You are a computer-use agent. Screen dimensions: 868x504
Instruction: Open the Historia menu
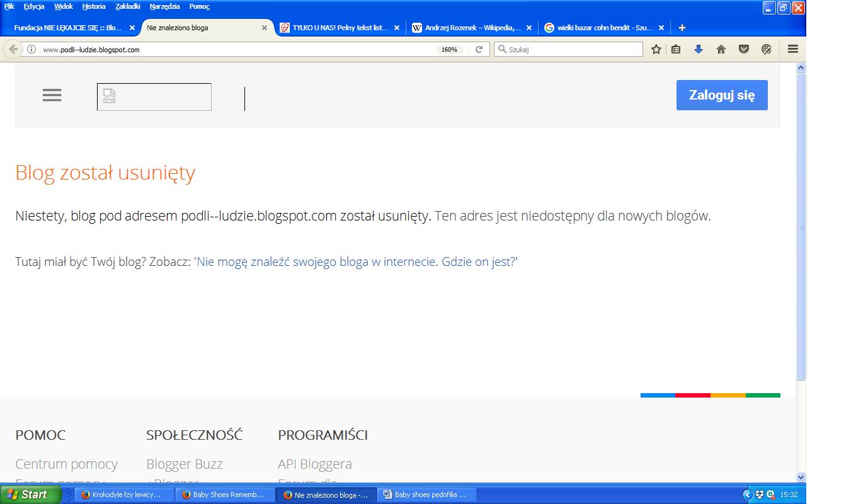(94, 6)
